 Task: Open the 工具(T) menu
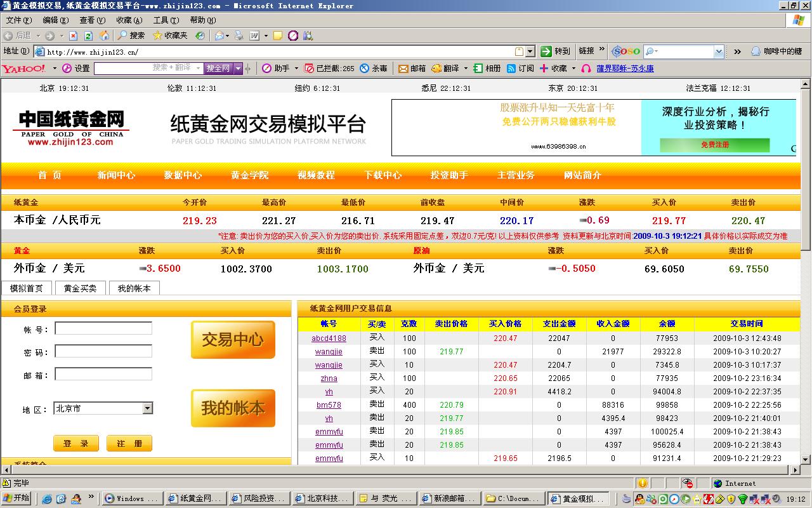point(166,20)
